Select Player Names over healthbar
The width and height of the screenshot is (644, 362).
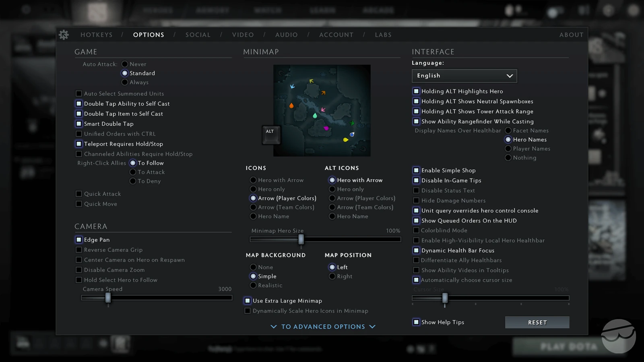click(508, 148)
